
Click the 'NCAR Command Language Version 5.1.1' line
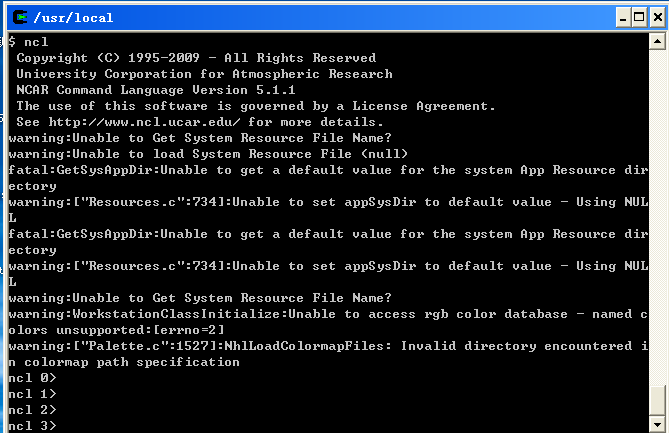tap(155, 90)
